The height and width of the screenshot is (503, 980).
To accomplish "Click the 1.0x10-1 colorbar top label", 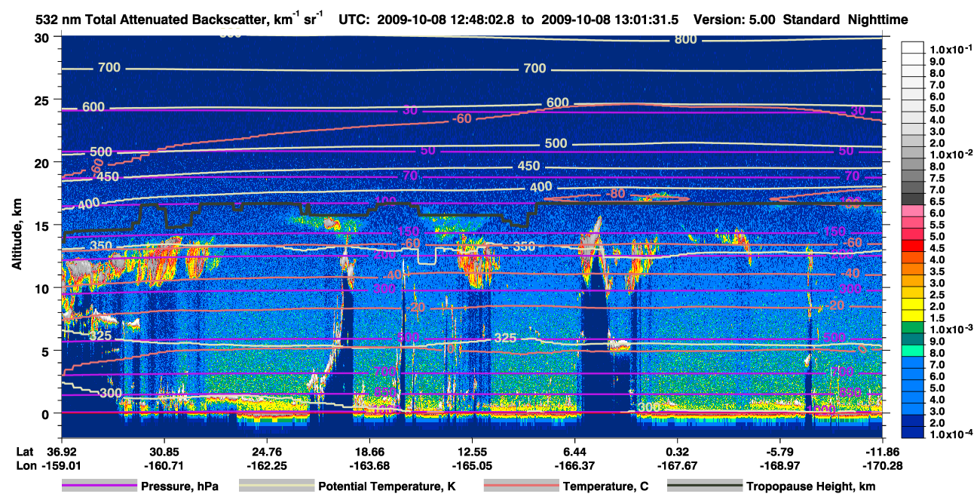I will click(952, 50).
